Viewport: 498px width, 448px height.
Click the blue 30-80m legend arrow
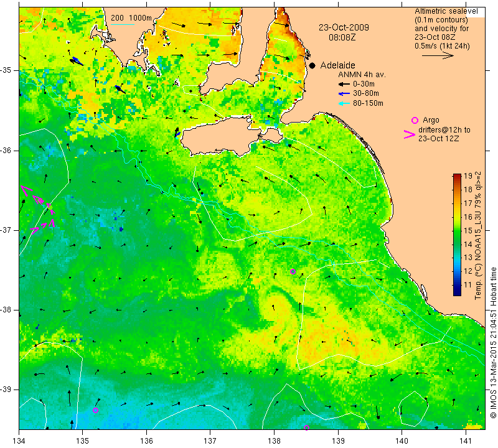point(344,94)
